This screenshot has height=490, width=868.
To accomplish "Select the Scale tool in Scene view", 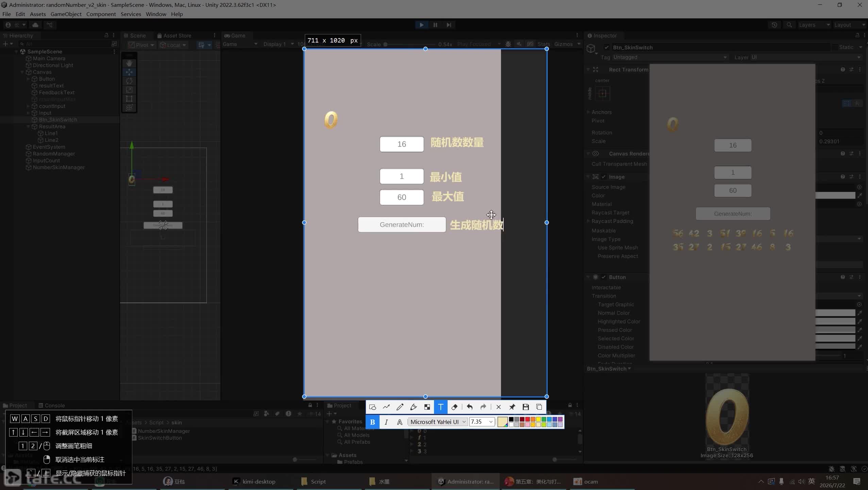I will click(129, 90).
